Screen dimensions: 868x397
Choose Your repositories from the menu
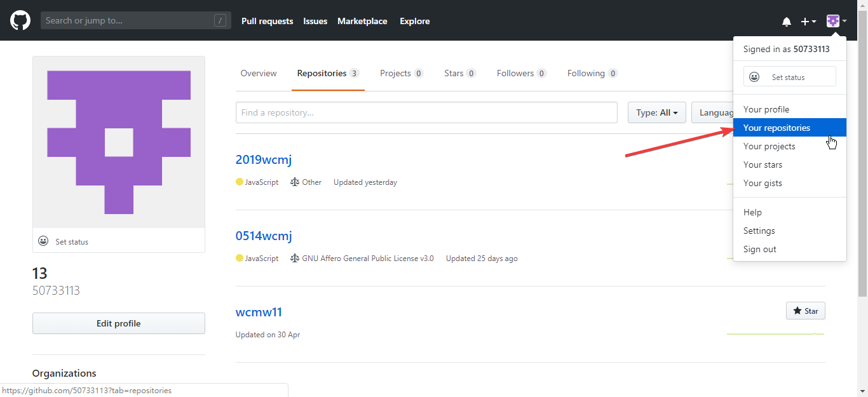coord(790,128)
